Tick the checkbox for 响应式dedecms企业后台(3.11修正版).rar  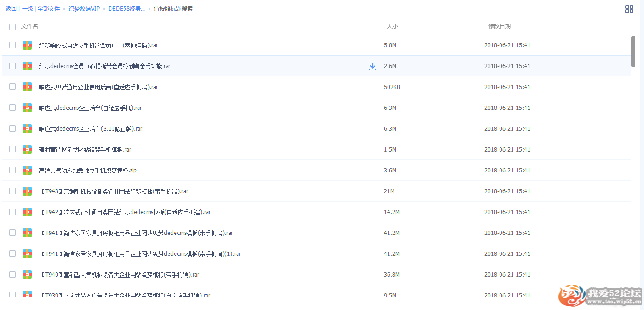coord(13,128)
